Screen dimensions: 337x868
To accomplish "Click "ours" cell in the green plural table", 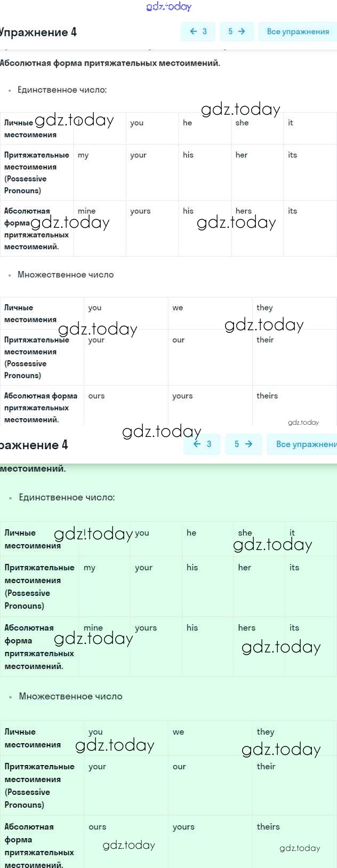I will coord(98,827).
